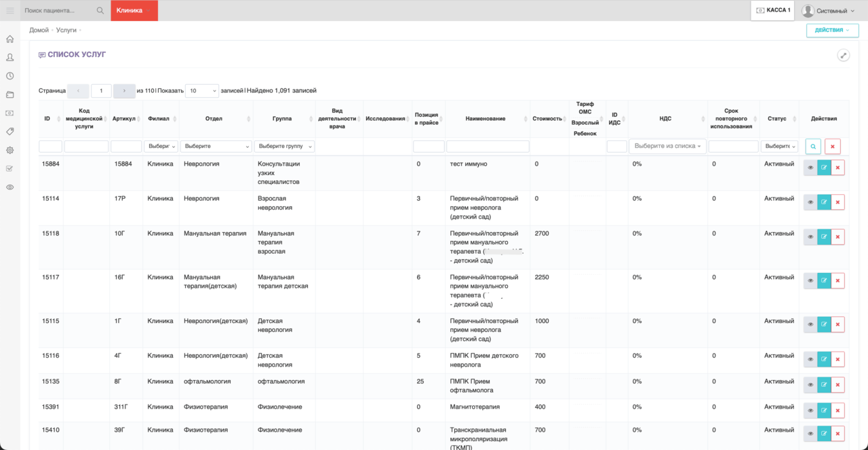Sort by the Наименование column header
Image resolution: width=868 pixels, height=450 pixels.
pos(488,119)
